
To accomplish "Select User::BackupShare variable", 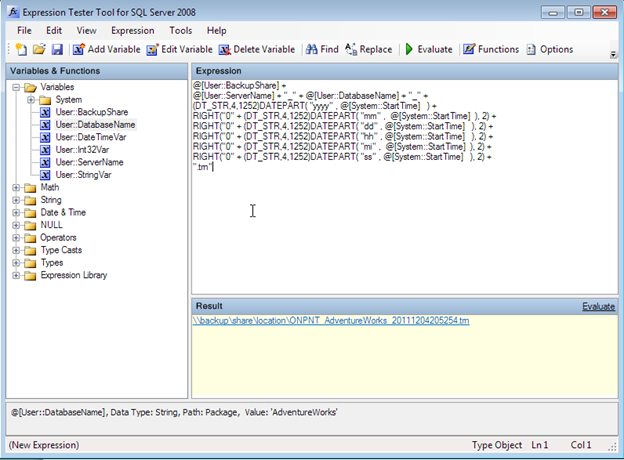I will point(92,112).
